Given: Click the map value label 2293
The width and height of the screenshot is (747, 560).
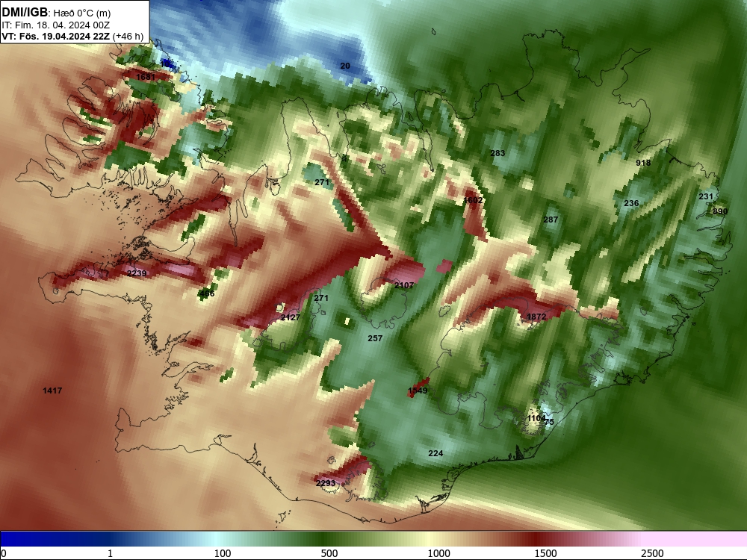Looking at the screenshot, I should 326,483.
